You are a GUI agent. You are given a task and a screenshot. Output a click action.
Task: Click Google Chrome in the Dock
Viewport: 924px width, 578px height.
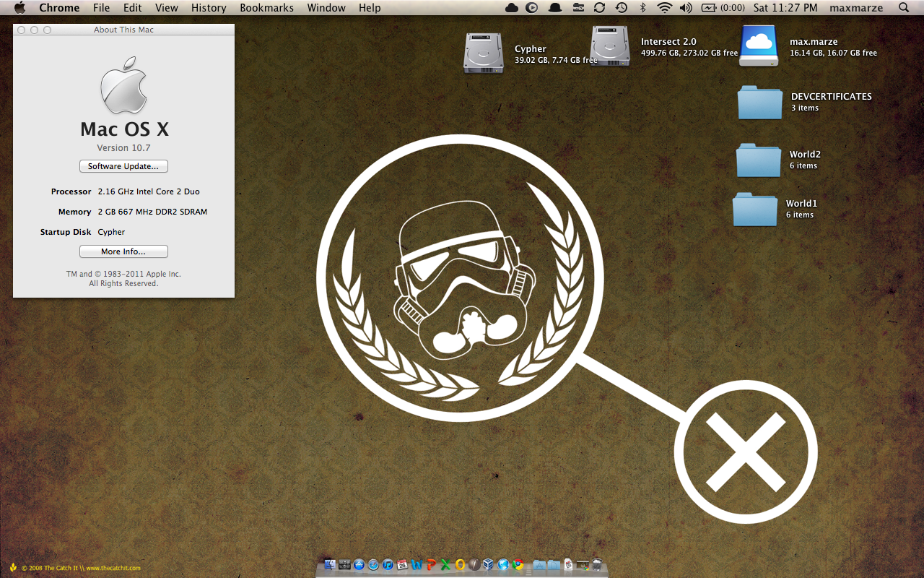tap(518, 564)
